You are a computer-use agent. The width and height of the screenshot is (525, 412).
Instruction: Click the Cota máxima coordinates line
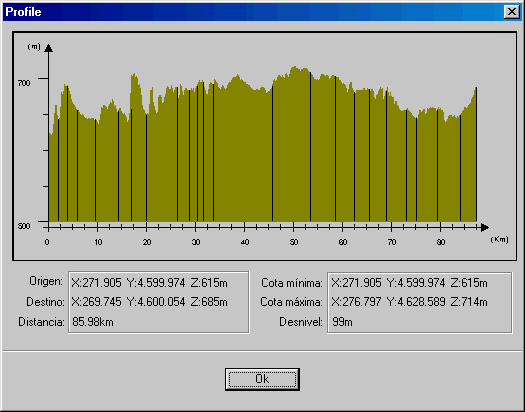tap(409, 302)
